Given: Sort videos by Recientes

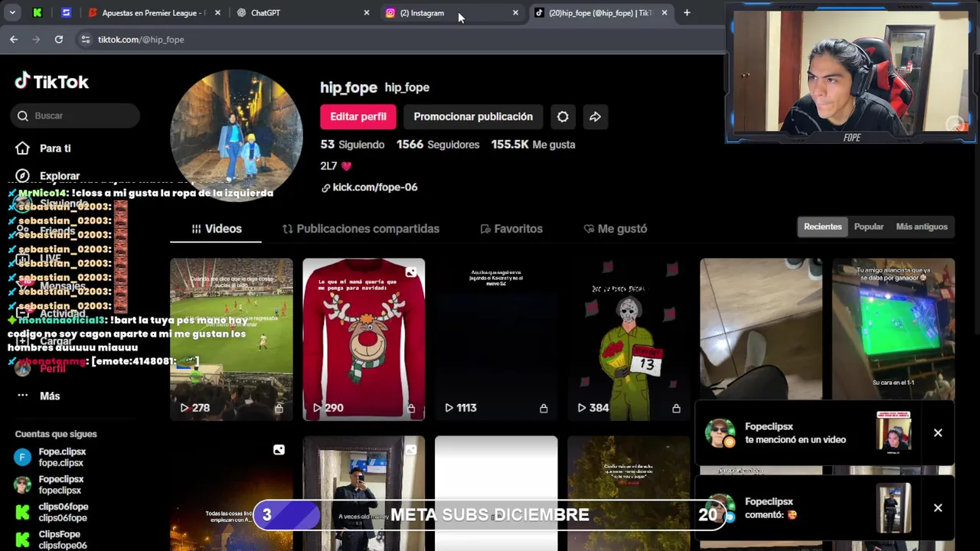Looking at the screenshot, I should click(822, 227).
